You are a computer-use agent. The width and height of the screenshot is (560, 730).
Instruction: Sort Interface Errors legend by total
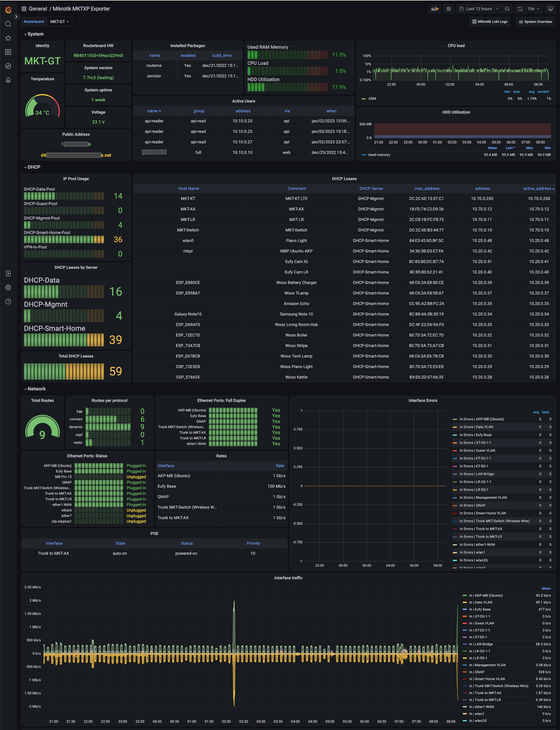545,412
